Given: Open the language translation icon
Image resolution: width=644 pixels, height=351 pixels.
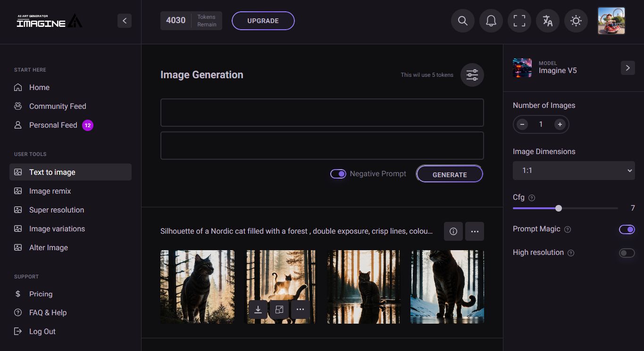Looking at the screenshot, I should [548, 21].
